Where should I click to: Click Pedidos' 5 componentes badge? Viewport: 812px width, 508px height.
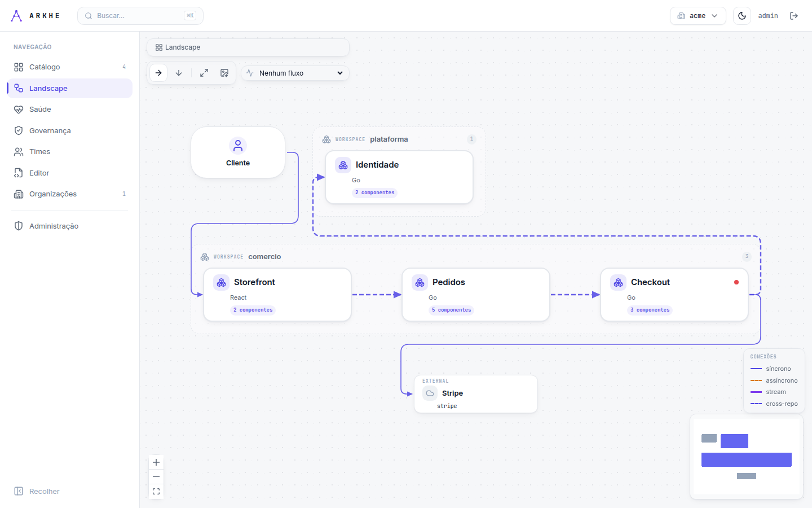pos(452,310)
